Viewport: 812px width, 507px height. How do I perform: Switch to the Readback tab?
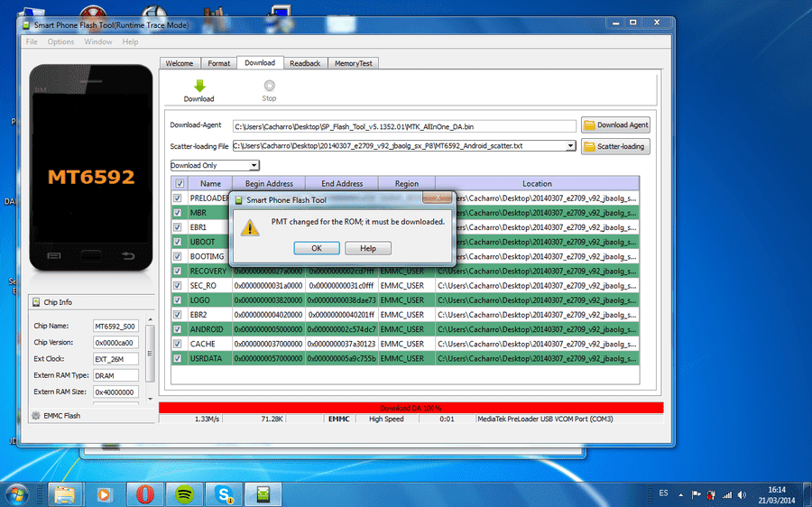coord(305,63)
